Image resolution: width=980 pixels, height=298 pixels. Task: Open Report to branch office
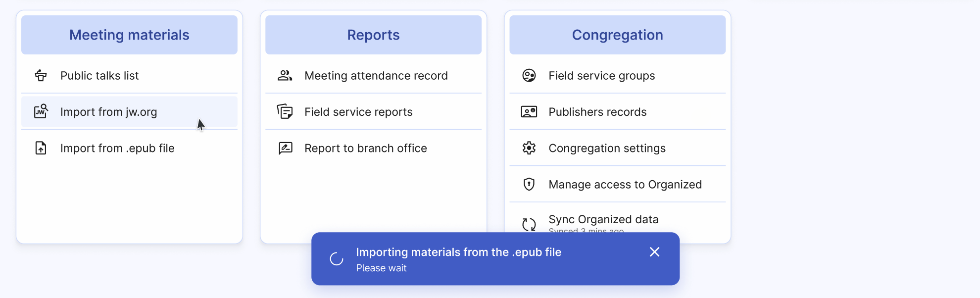tap(365, 148)
